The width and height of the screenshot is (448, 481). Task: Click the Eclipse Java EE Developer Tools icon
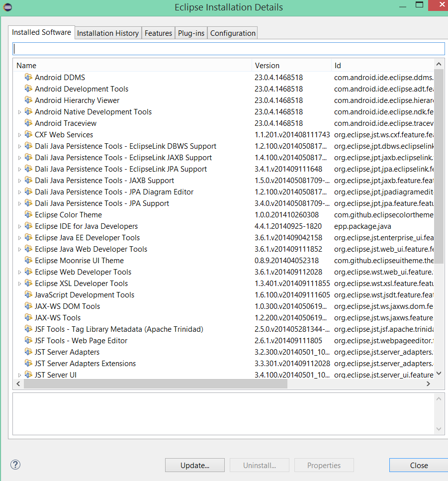click(x=28, y=237)
